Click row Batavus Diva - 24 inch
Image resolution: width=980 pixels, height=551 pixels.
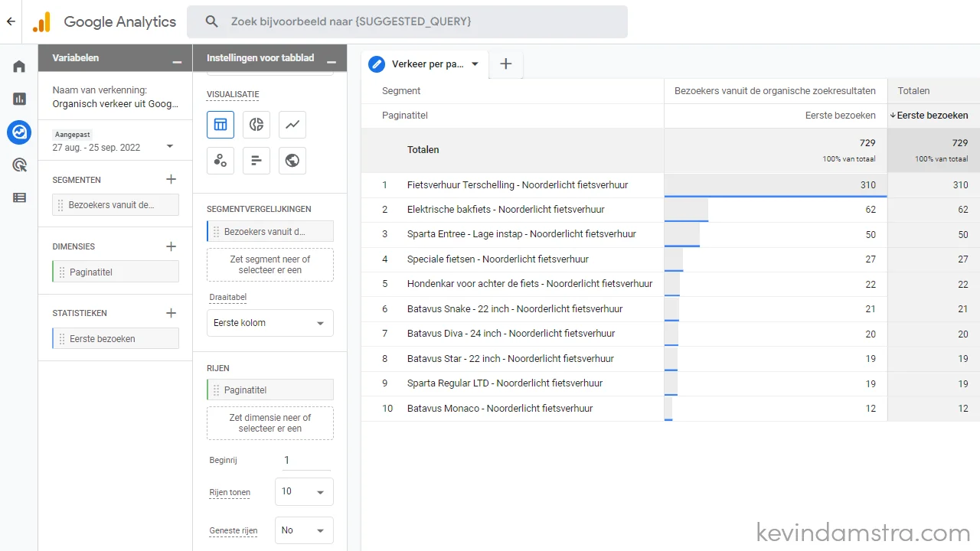click(x=511, y=334)
